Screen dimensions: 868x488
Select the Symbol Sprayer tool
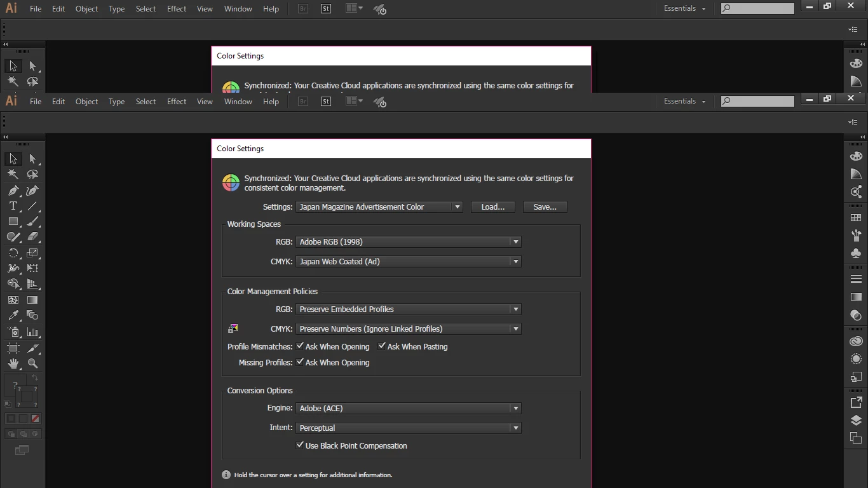coord(13,332)
